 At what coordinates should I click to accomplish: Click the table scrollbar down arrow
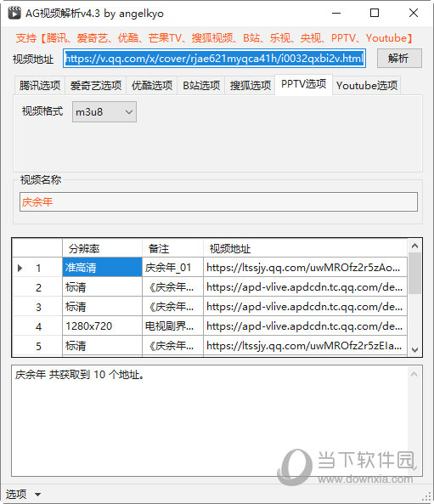point(414,349)
